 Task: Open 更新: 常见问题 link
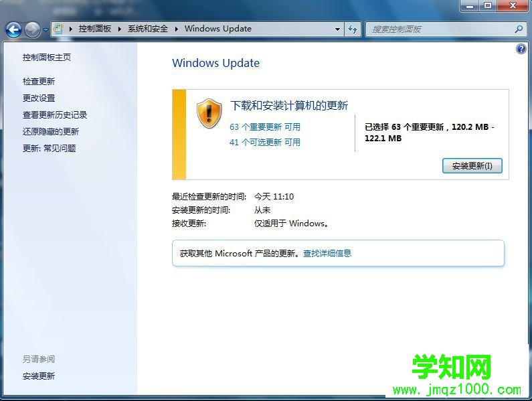pos(50,149)
